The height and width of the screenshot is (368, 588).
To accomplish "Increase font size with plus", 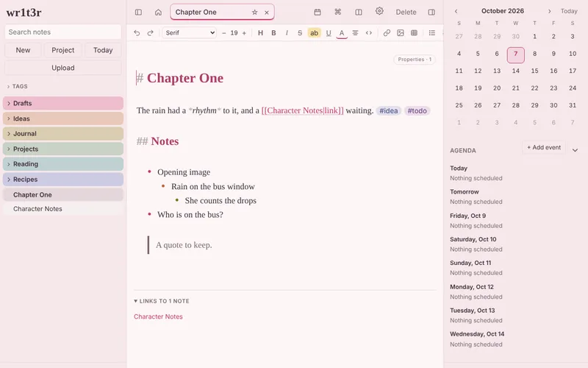I will pos(244,33).
